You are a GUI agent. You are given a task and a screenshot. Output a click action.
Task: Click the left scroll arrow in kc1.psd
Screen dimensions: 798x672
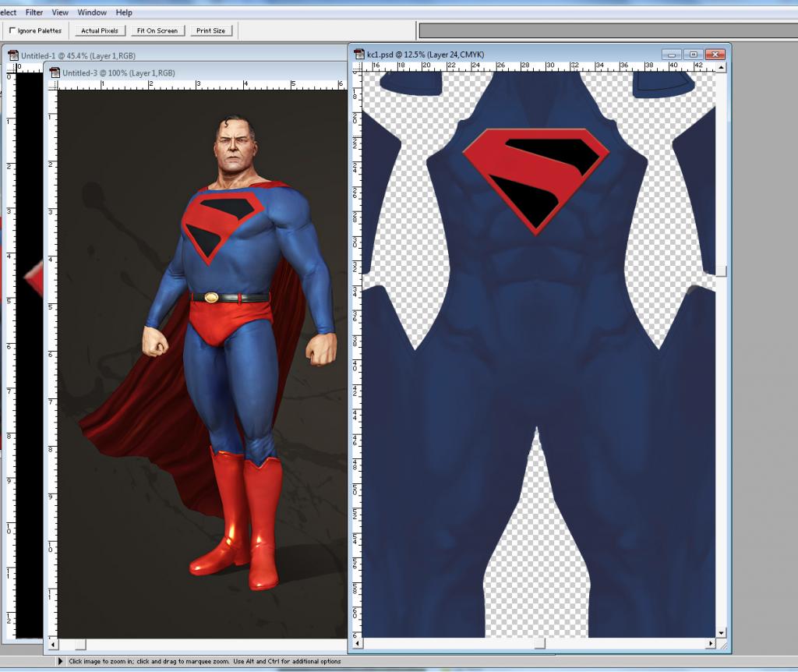click(x=358, y=644)
